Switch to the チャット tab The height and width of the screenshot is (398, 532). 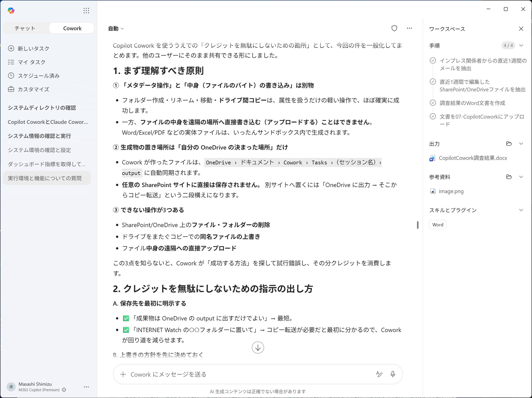click(25, 28)
